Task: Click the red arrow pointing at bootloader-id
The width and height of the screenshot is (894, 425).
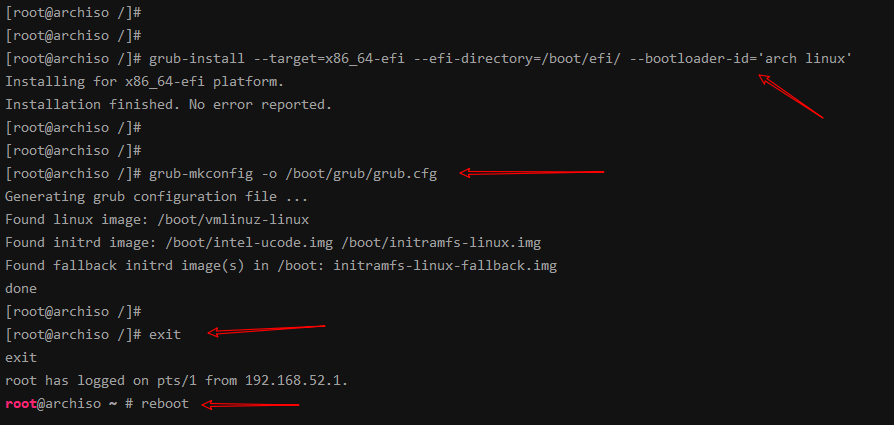Action: pos(790,96)
